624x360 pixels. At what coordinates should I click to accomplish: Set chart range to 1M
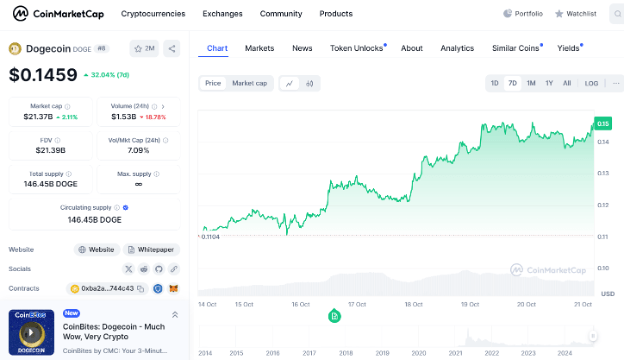[x=531, y=83]
